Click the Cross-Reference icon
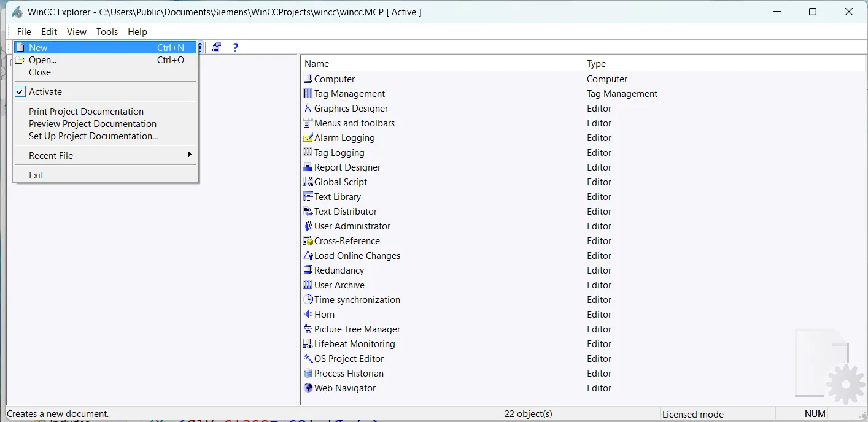Screen dimensions: 868x422 pos(308,240)
